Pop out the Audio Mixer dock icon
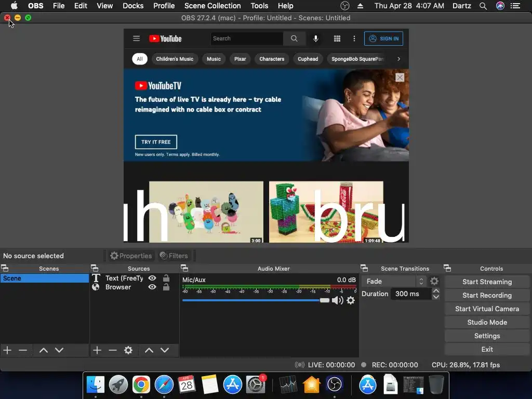 pos(184,269)
